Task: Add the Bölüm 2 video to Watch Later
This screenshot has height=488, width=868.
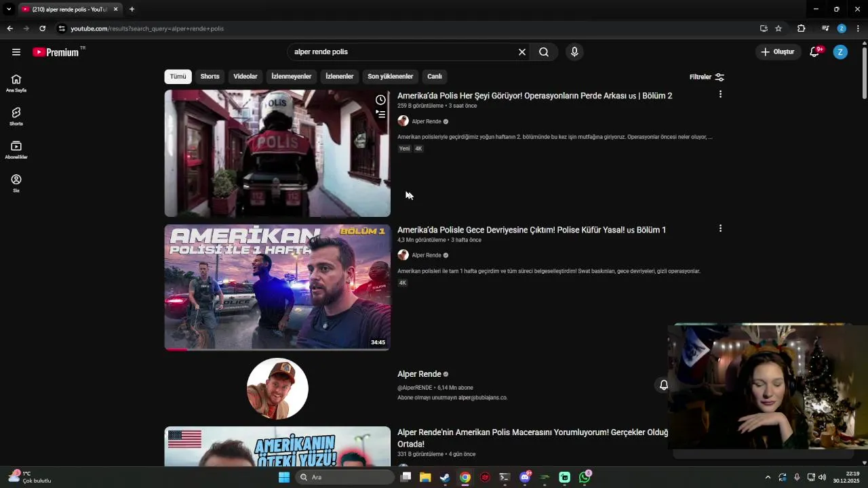Action: click(381, 100)
